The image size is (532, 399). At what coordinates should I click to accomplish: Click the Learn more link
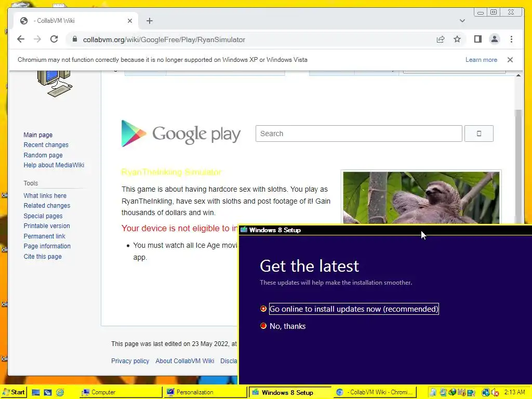481,60
